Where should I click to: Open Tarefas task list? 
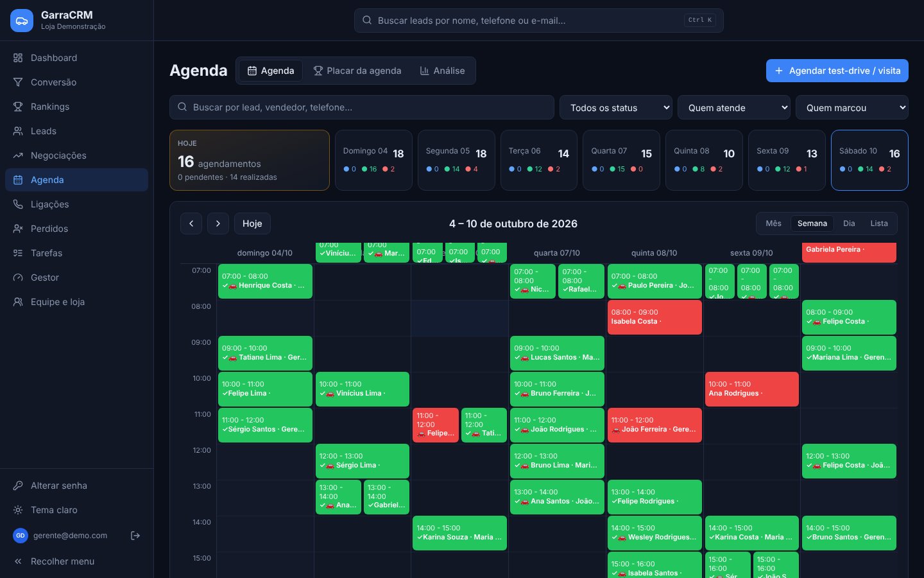pos(76,253)
